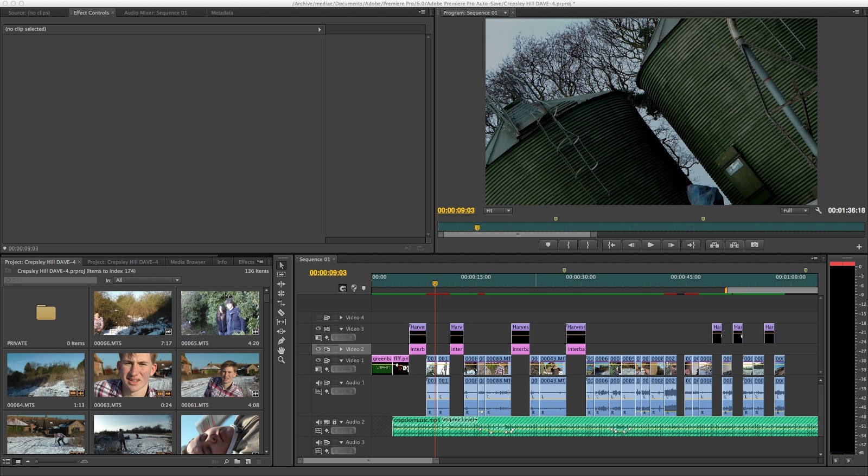
Task: Toggle sync lock for Video 4 track
Action: click(327, 318)
